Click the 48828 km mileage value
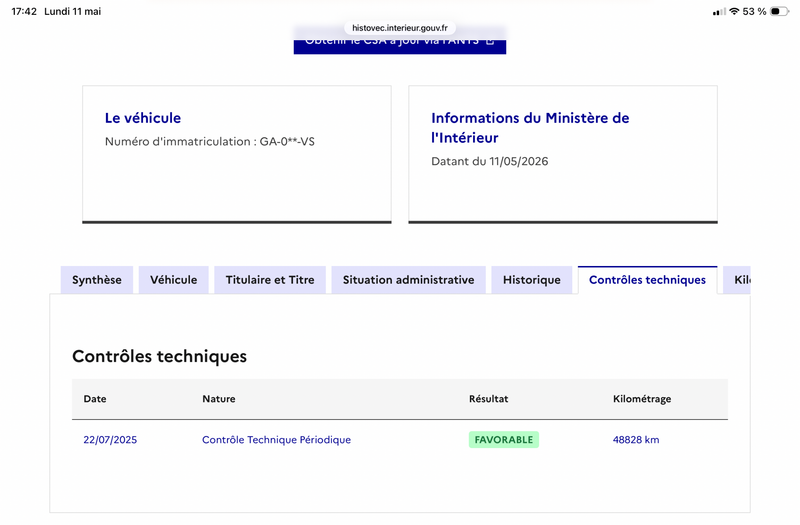Screen dimensions: 800x525 [636, 440]
